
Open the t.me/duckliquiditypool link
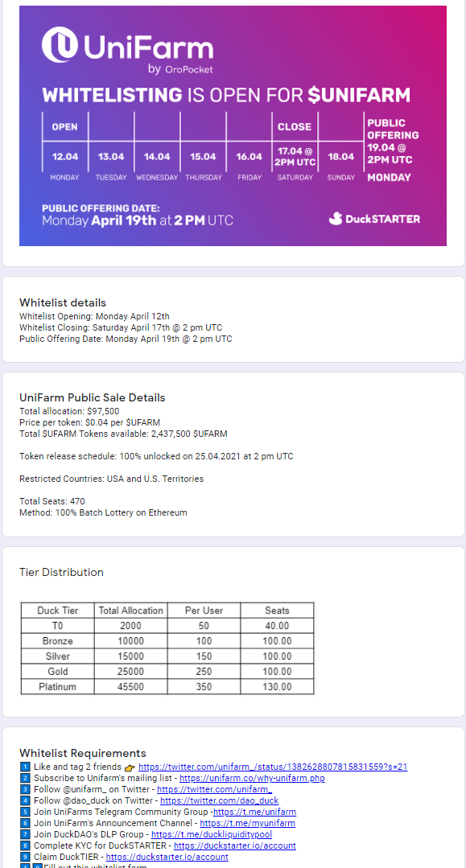tap(212, 834)
